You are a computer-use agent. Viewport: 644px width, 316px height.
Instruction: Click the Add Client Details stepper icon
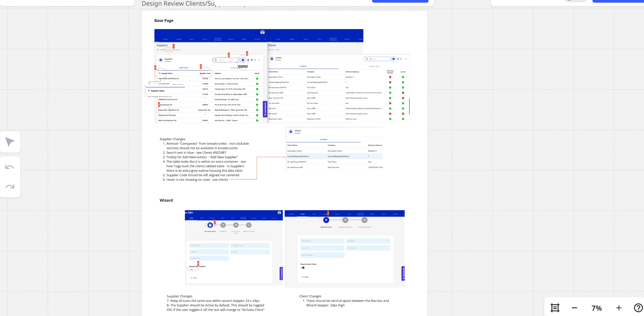coord(326,220)
